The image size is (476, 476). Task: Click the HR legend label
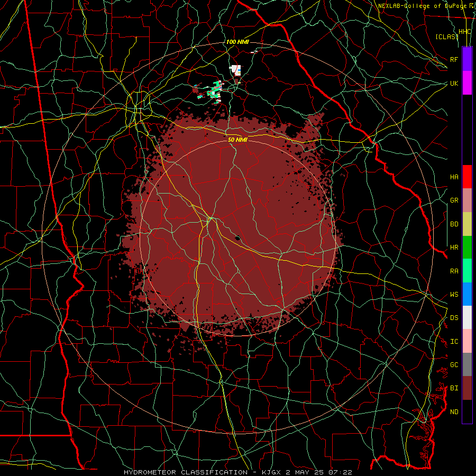pos(454,248)
